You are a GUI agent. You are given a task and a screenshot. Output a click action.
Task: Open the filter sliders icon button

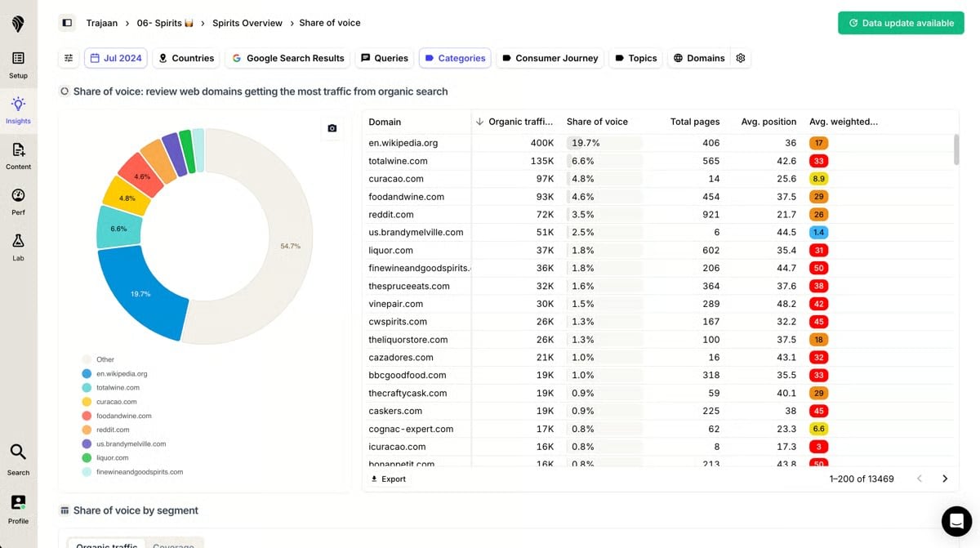[x=69, y=58]
